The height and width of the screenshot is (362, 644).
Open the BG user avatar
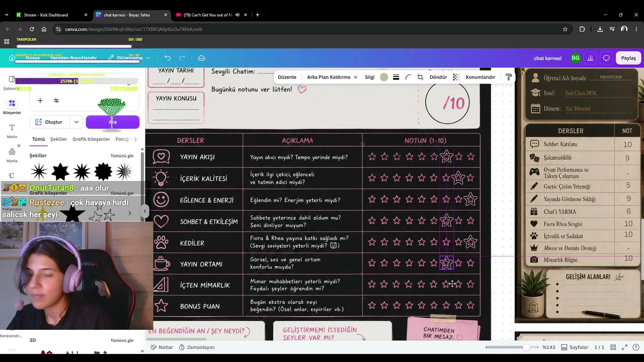(x=576, y=58)
